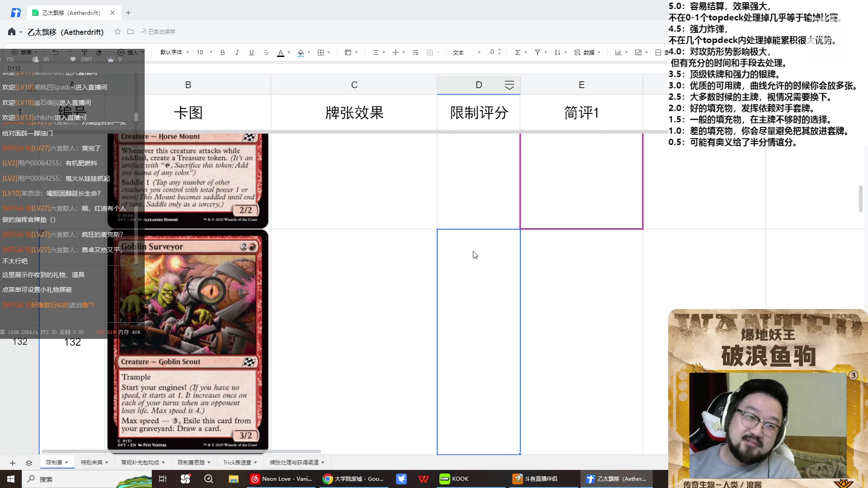Switch to Neon Love music player taskbar item

[x=282, y=479]
